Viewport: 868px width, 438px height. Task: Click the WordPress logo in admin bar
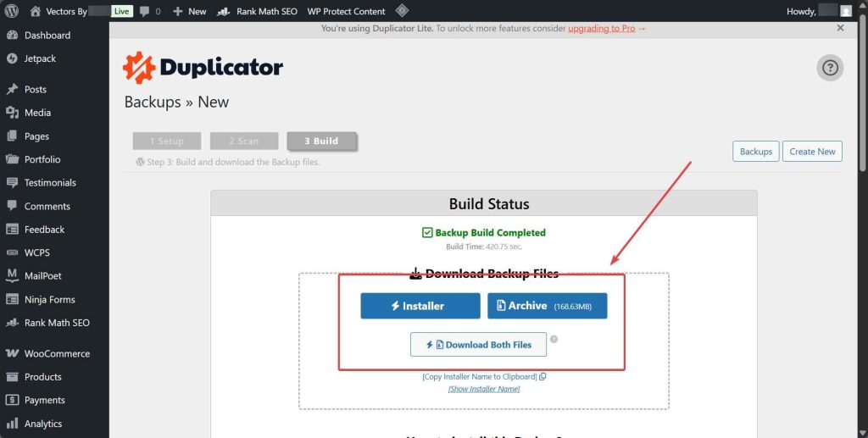(12, 11)
